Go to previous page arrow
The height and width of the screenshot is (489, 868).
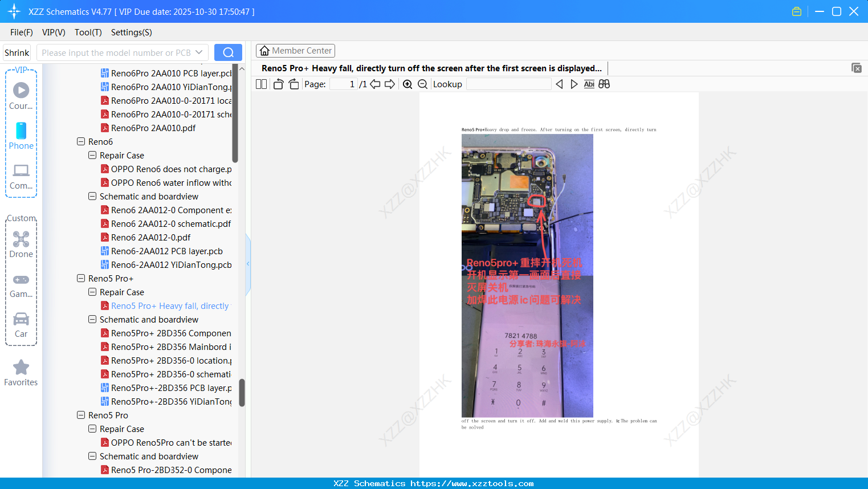[375, 84]
